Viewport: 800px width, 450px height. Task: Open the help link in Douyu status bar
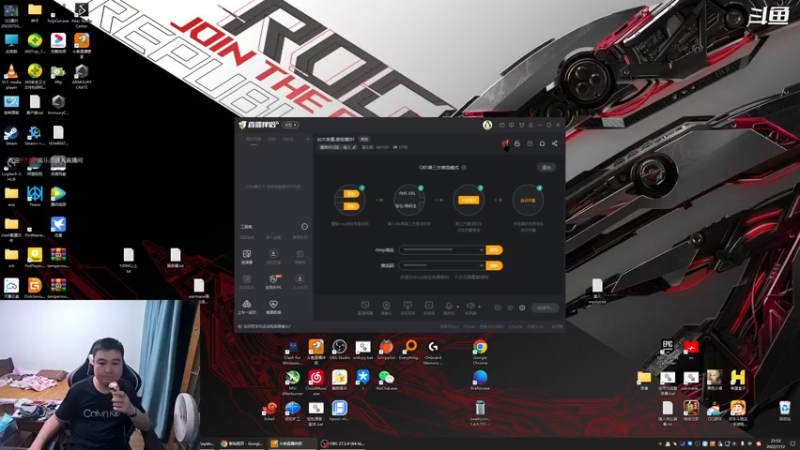(x=267, y=327)
